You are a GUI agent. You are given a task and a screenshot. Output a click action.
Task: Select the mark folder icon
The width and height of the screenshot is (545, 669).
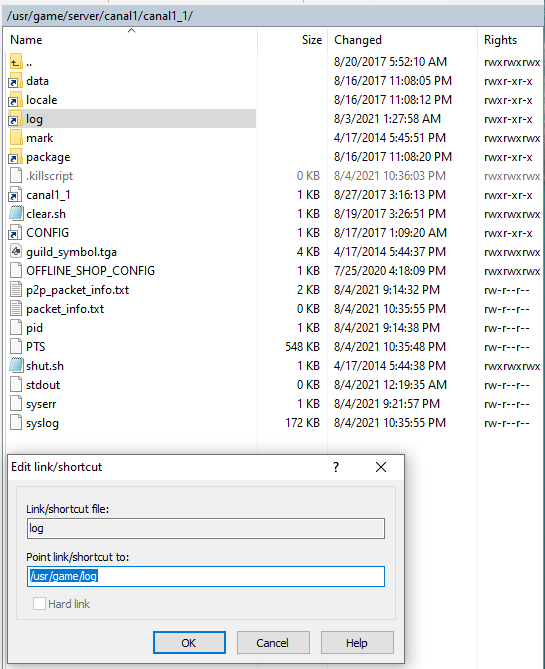16,138
